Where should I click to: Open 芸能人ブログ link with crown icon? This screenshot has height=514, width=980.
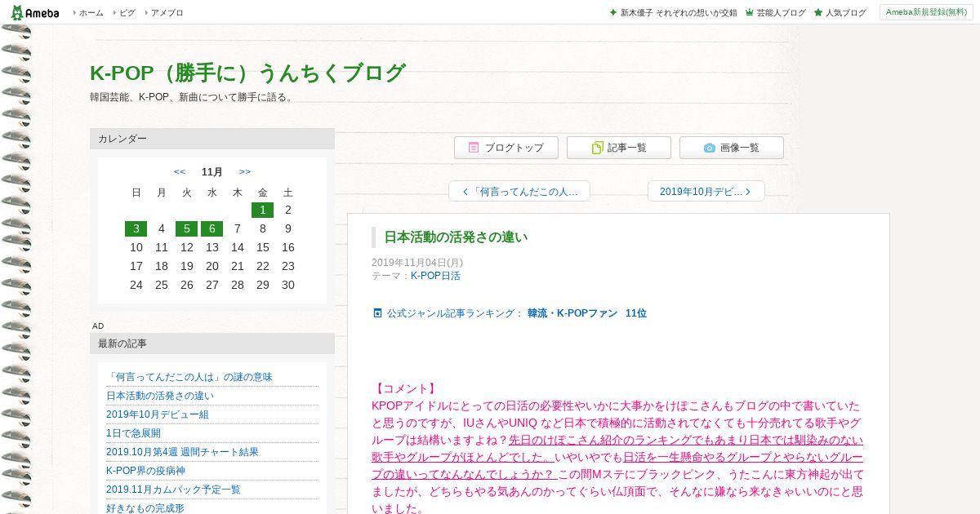point(781,13)
